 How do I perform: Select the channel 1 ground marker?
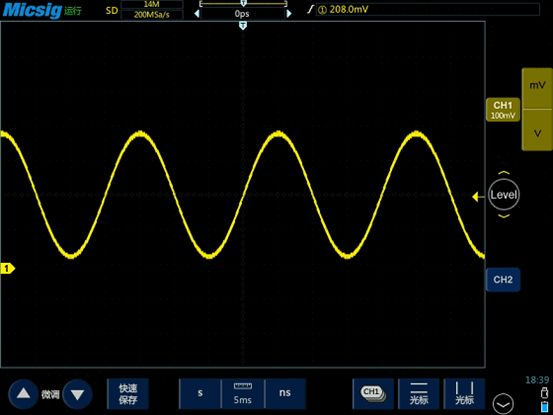[7, 269]
